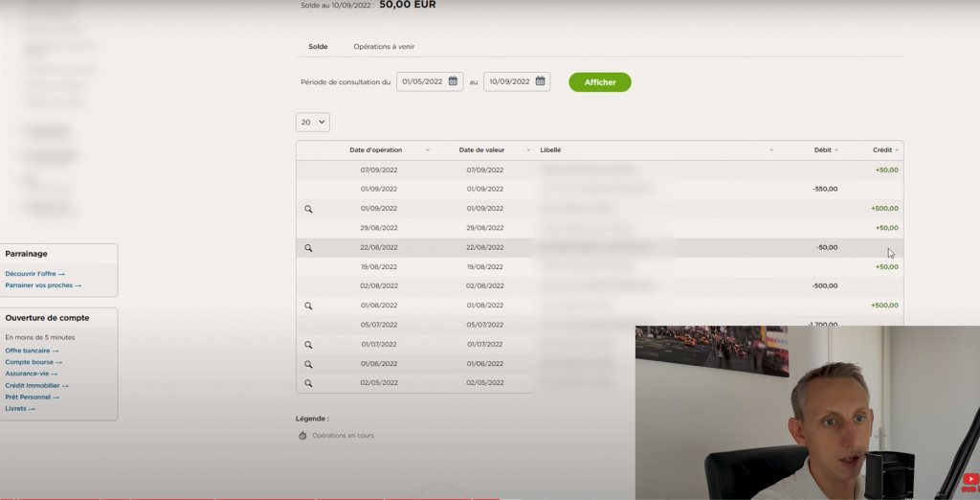This screenshot has height=500, width=980.
Task: Sort the table by Date de valeur
Action: pos(527,150)
